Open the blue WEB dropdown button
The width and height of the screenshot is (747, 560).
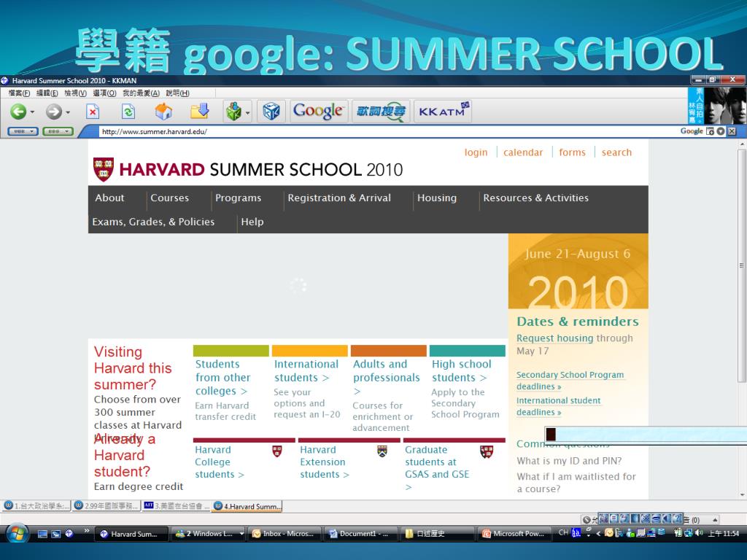[23, 131]
